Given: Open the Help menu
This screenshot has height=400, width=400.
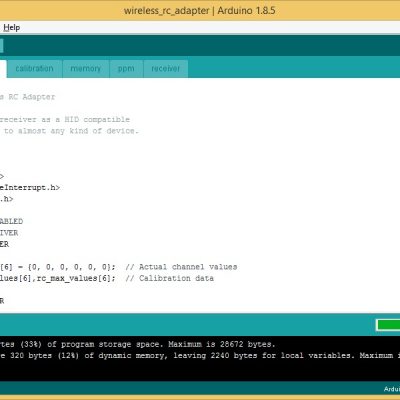Looking at the screenshot, I should 12,28.
